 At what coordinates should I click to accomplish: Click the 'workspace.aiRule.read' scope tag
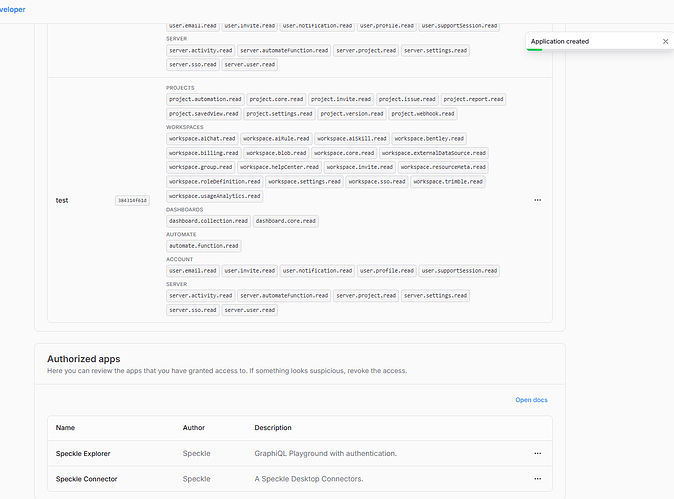[x=276, y=139]
